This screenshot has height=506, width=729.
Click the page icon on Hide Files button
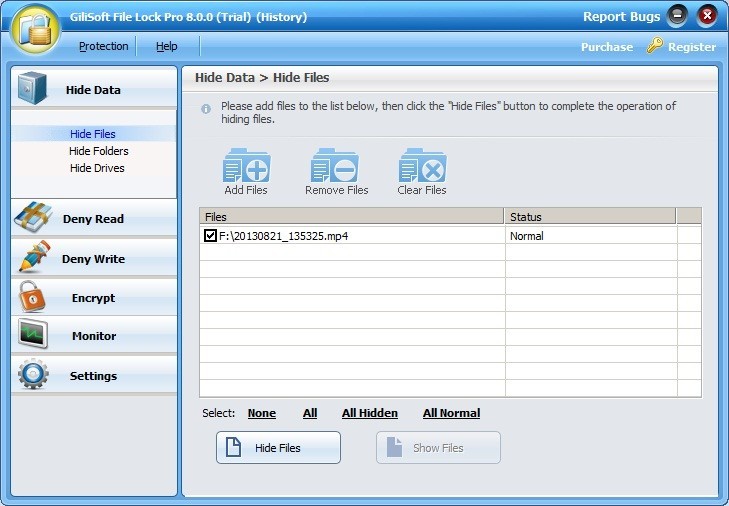pyautogui.click(x=233, y=447)
